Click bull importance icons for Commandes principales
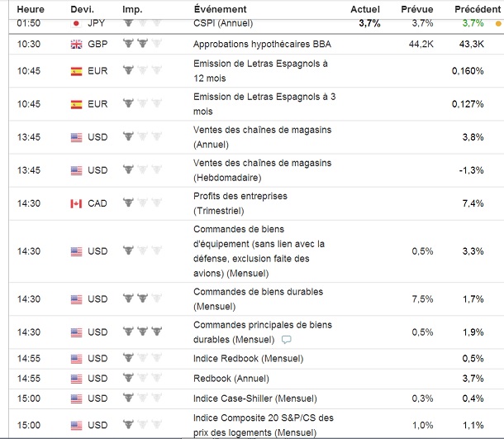 138,332
